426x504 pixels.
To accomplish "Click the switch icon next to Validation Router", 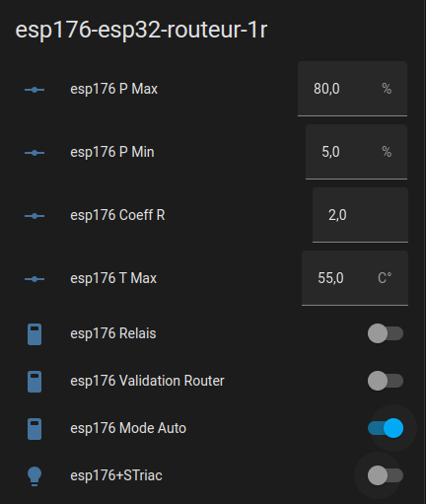I will (35, 382).
